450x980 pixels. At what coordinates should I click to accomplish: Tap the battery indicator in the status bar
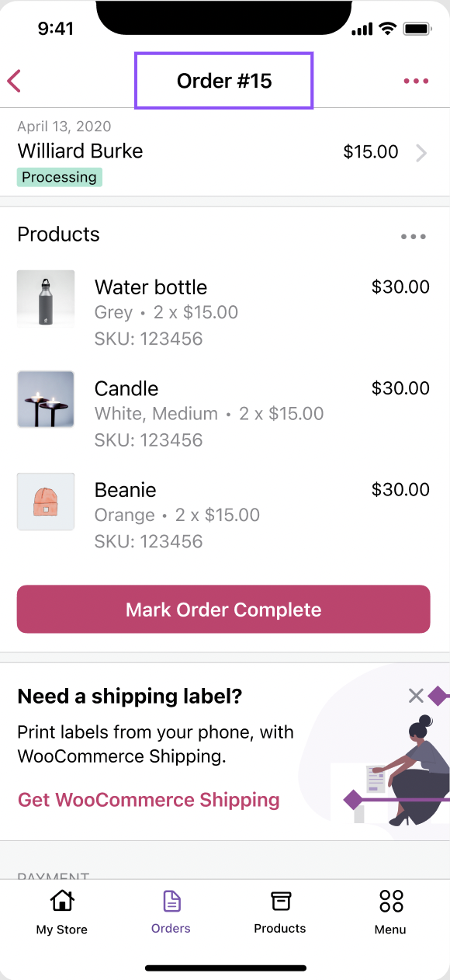point(417,28)
